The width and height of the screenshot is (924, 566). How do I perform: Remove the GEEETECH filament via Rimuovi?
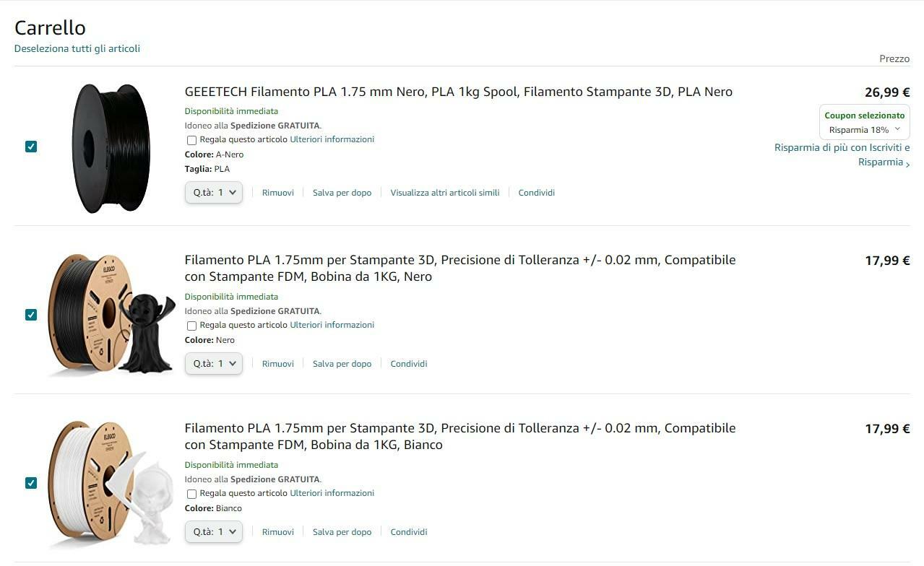[278, 193]
